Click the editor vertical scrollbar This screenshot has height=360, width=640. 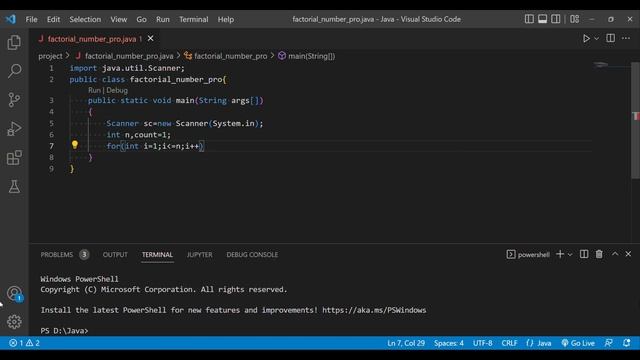pos(636,120)
